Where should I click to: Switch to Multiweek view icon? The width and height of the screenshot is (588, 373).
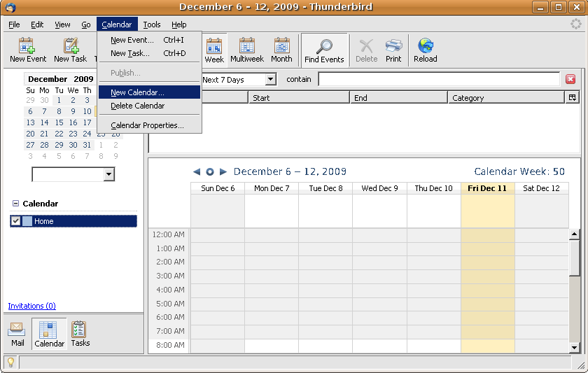247,45
